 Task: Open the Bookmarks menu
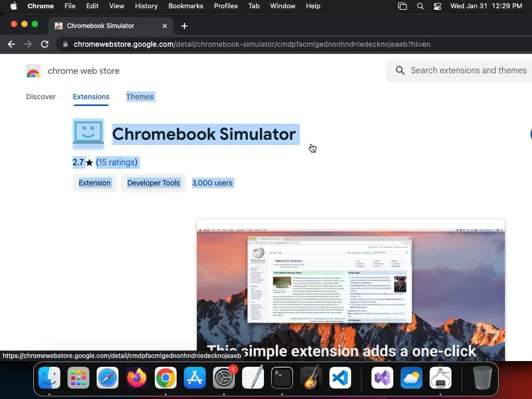[x=185, y=6]
